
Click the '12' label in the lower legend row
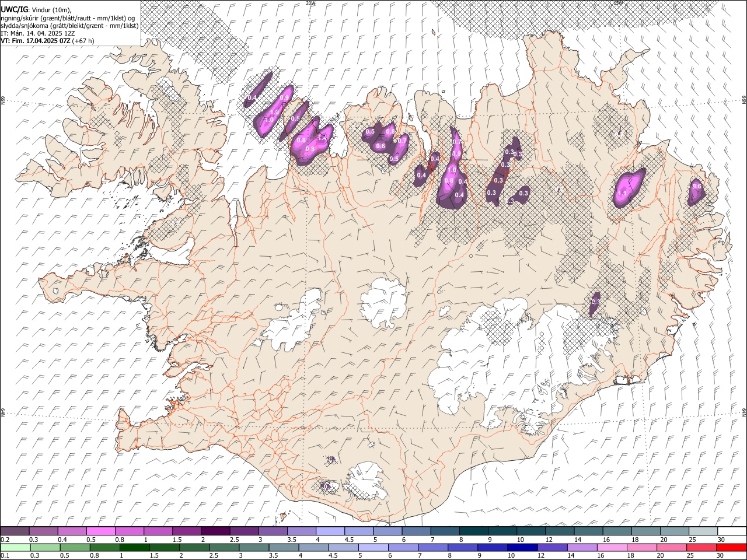(x=541, y=556)
